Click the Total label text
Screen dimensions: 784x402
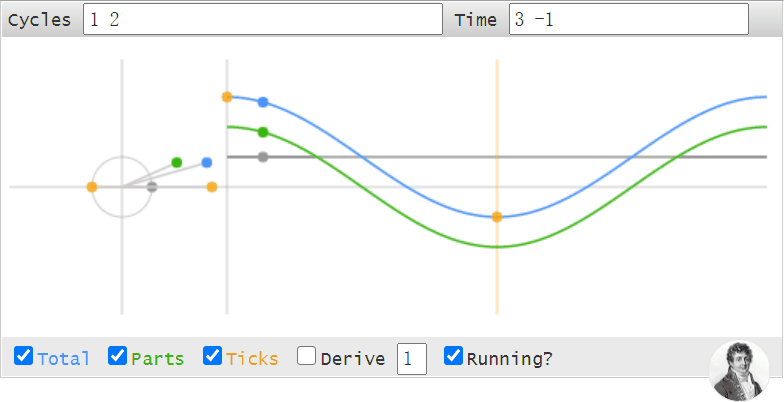click(x=64, y=359)
